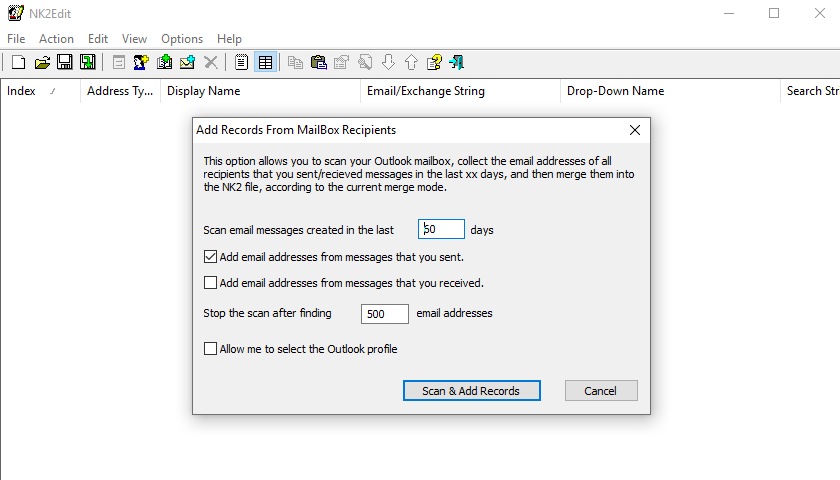Image resolution: width=840 pixels, height=480 pixels.
Task: Add records from the address book icon
Action: (164, 63)
